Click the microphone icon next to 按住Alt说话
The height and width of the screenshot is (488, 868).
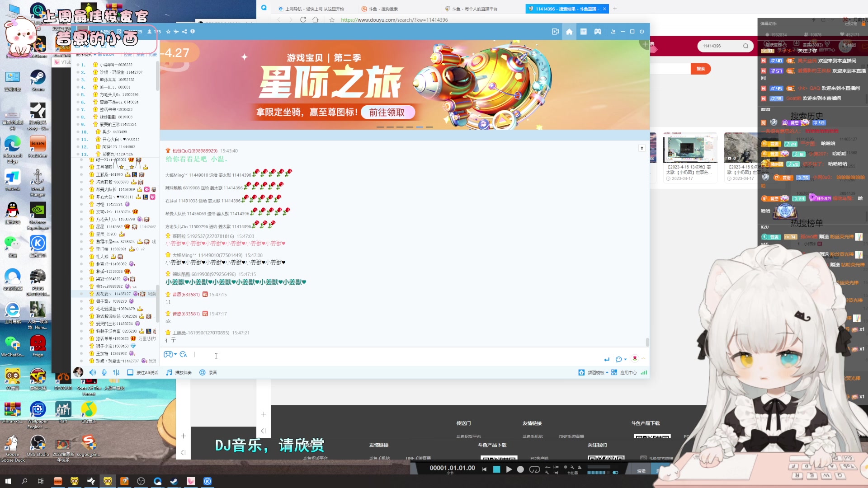104,372
